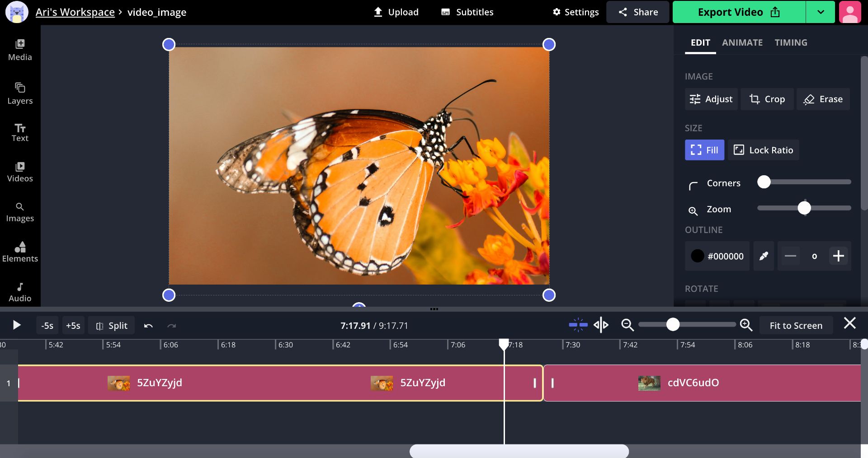
Task: Click the undo arrow in timeline toolbar
Action: 148,326
